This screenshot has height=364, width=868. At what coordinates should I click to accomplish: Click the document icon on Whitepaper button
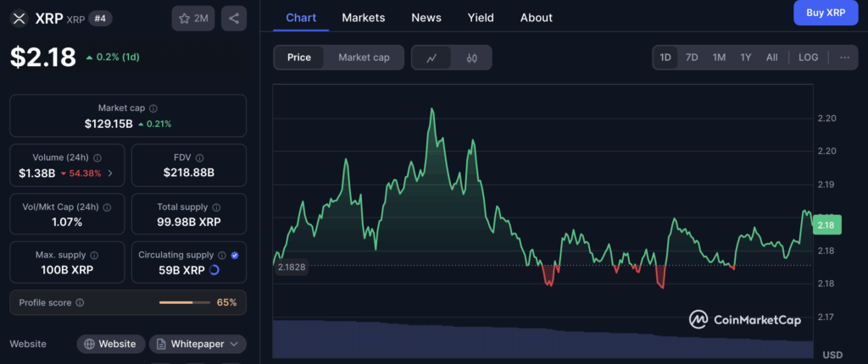coord(161,344)
